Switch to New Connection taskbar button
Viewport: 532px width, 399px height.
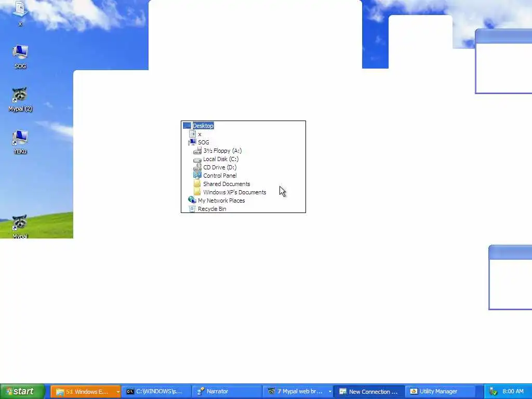369,392
